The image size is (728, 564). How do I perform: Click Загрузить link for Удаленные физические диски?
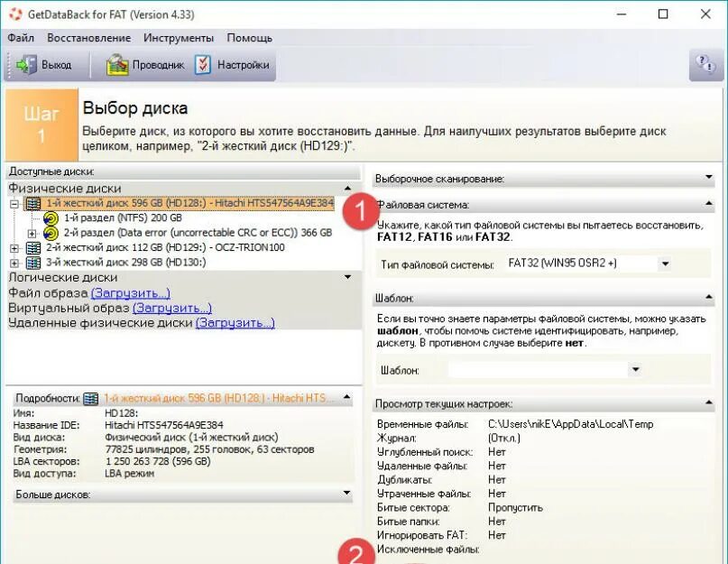click(235, 323)
